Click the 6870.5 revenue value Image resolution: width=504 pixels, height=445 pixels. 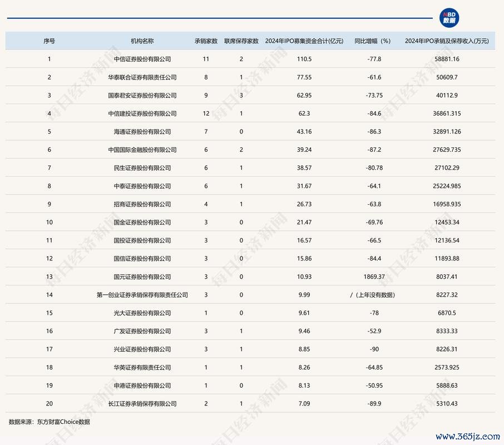(447, 313)
